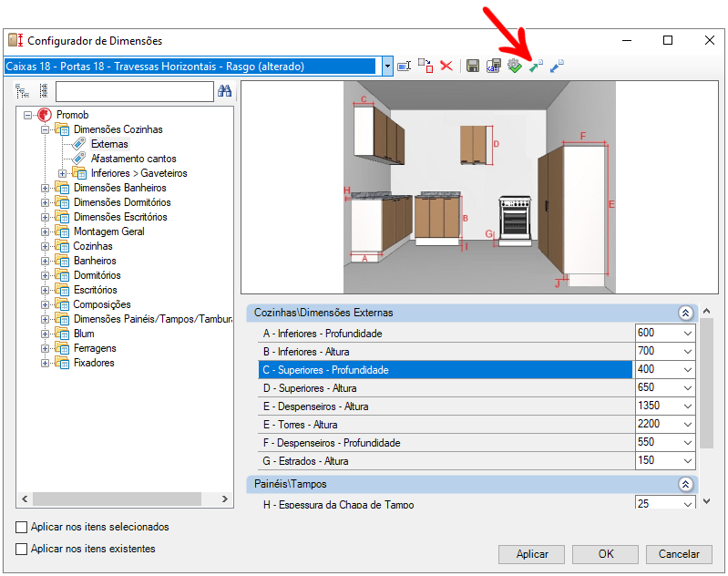Click the Composições folder icon
Image resolution: width=728 pixels, height=576 pixels.
click(x=62, y=304)
